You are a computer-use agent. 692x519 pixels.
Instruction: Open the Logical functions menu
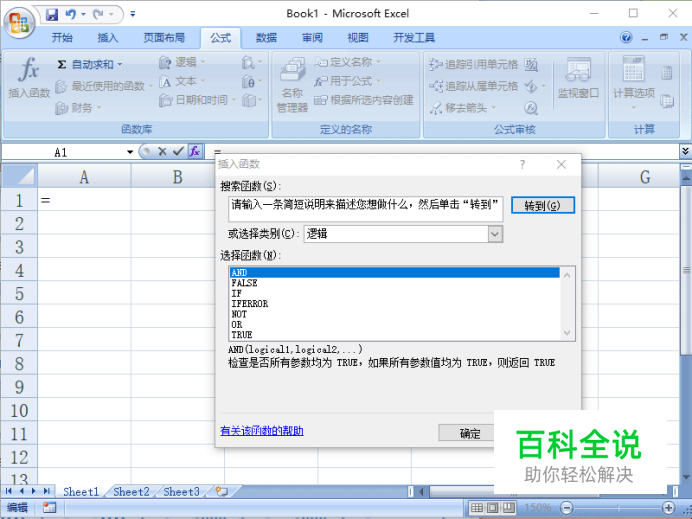[x=182, y=62]
